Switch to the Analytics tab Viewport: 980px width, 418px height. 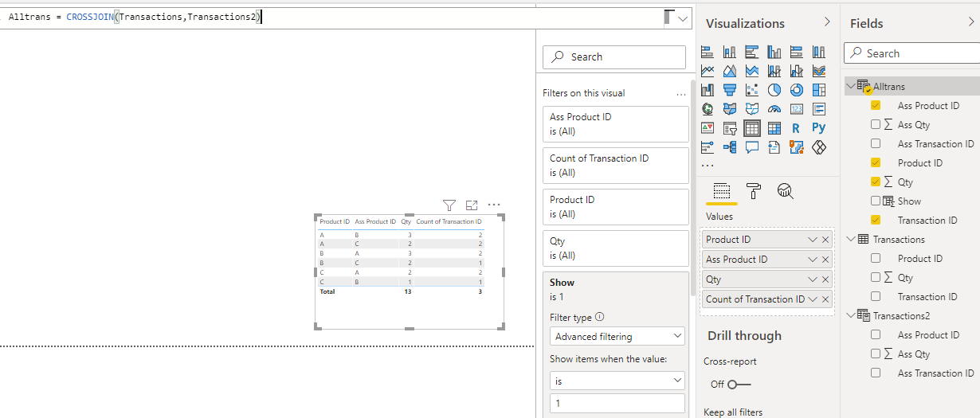(x=786, y=190)
